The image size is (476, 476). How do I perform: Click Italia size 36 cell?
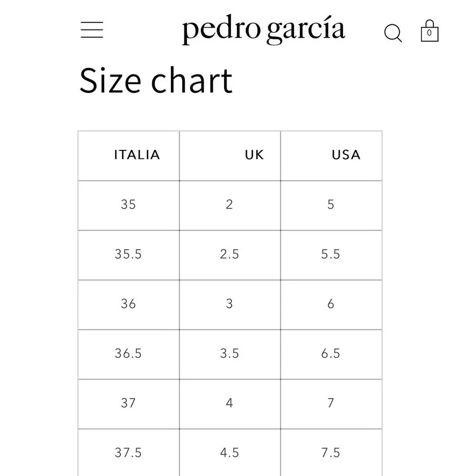pyautogui.click(x=129, y=304)
